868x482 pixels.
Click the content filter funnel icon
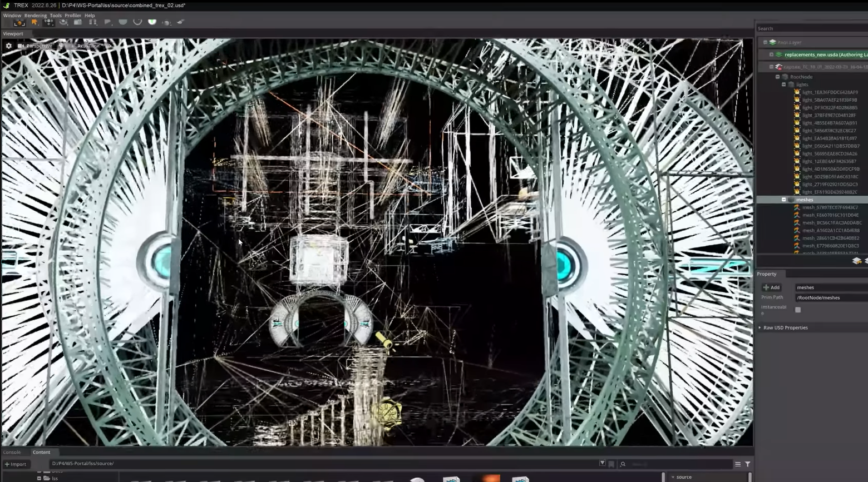(748, 464)
